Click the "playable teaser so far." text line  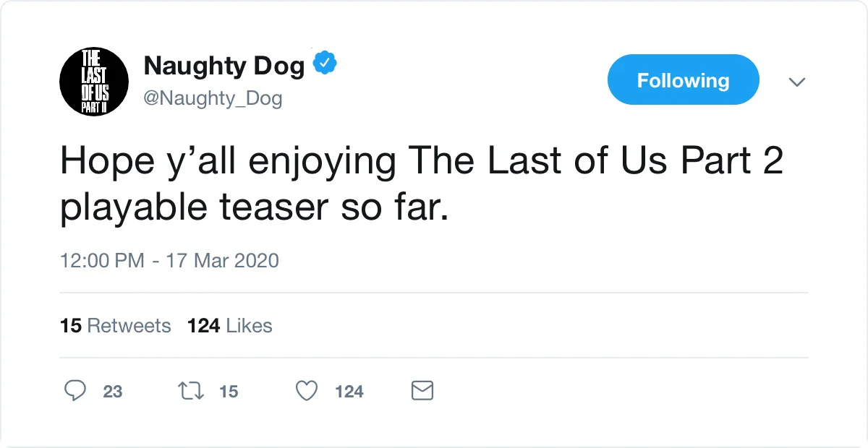[x=255, y=208]
